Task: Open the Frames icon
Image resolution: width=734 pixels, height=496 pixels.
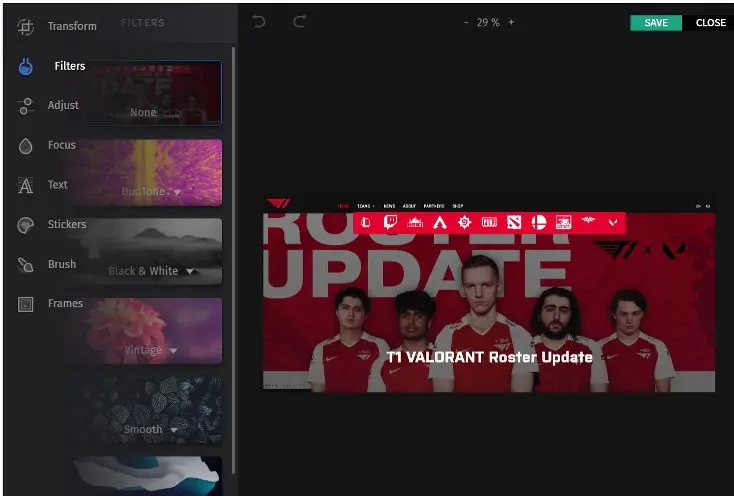Action: pos(26,304)
